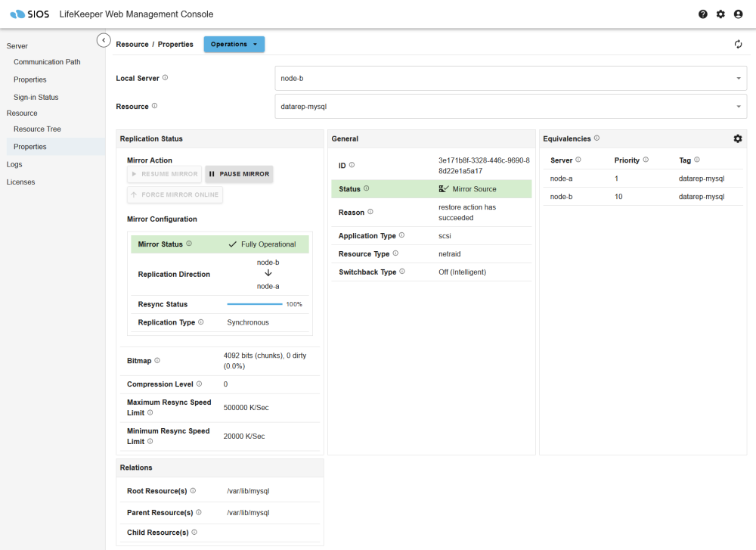Viewport: 756px width, 550px height.
Task: Click the Resume Mirror button
Action: coord(164,174)
